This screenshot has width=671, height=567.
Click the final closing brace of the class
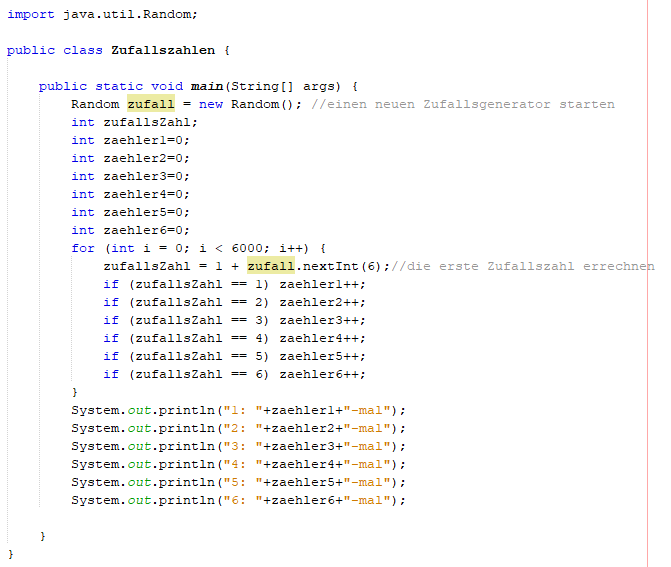pyautogui.click(x=11, y=554)
